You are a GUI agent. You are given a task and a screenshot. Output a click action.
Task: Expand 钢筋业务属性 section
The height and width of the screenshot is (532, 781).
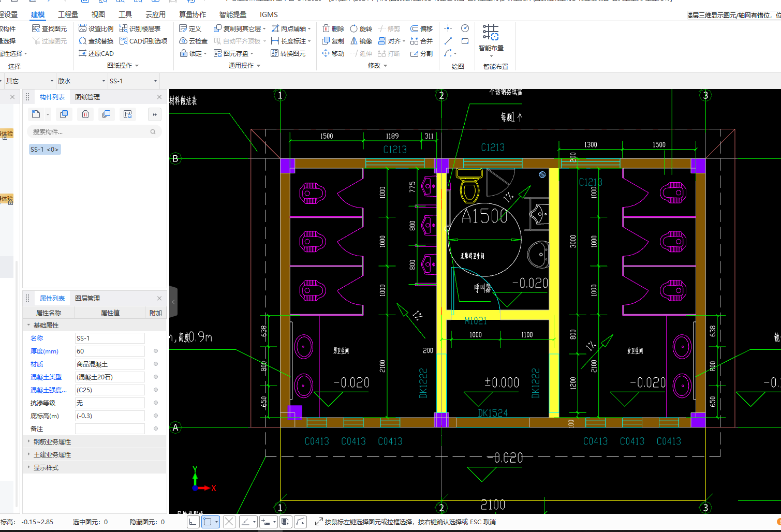(x=28, y=441)
